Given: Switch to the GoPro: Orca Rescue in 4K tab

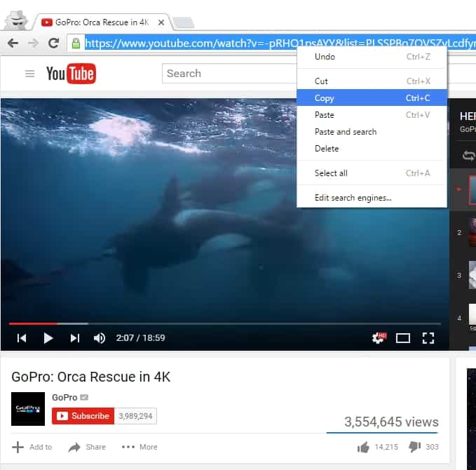Looking at the screenshot, I should pos(102,22).
